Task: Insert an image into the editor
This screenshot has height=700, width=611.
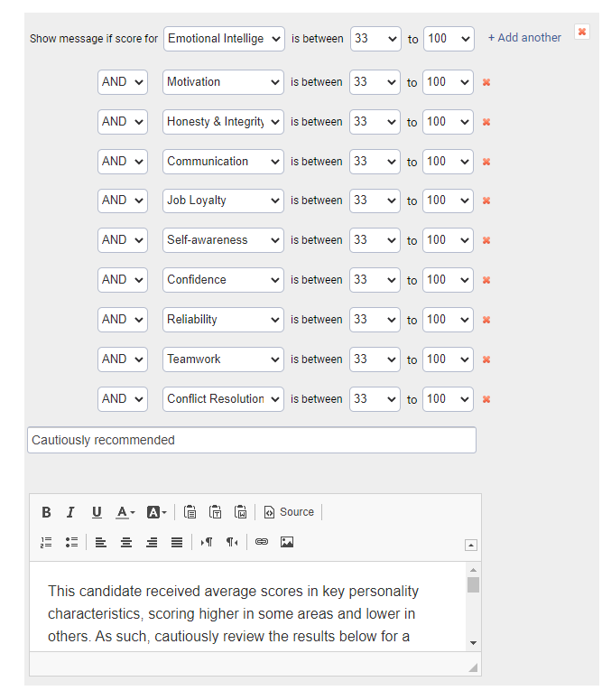Action: click(x=287, y=542)
